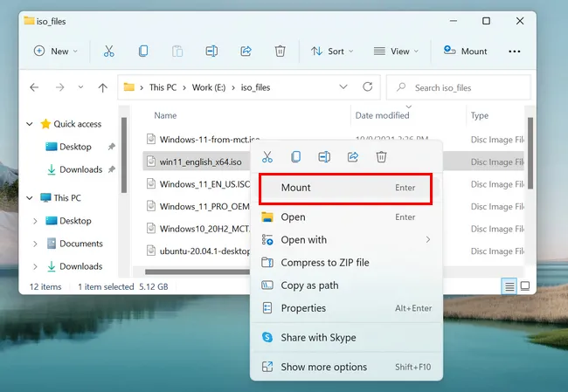
Task: Open the See more ellipsis menu
Action: click(x=515, y=52)
